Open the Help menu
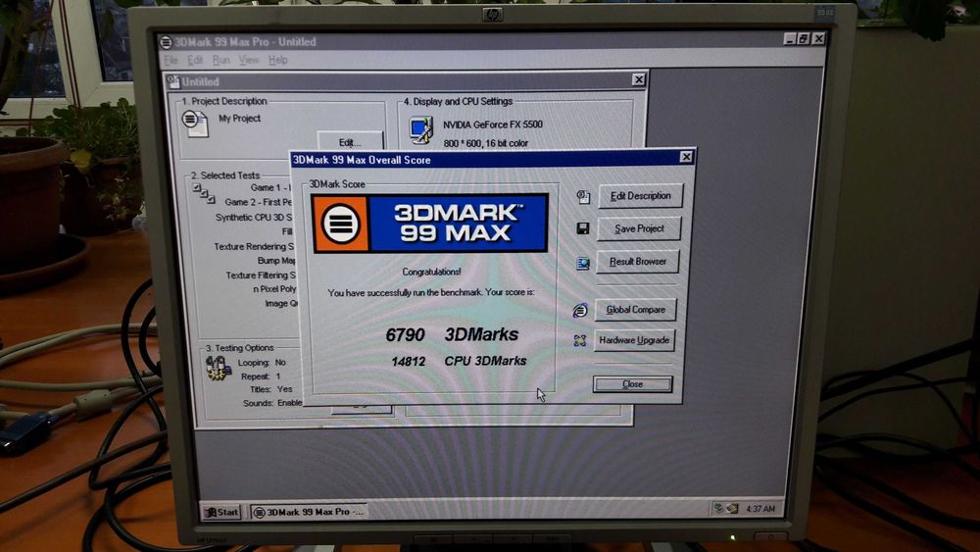The width and height of the screenshot is (980, 552). click(277, 60)
